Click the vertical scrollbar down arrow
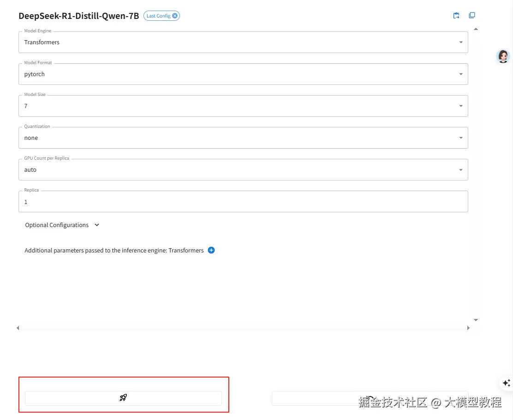This screenshot has width=513, height=420. [476, 320]
